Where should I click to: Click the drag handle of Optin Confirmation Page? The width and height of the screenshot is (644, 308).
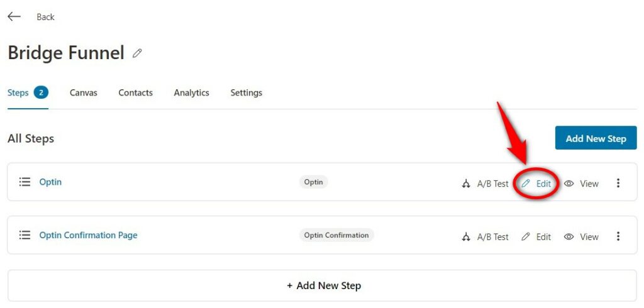pyautogui.click(x=25, y=235)
